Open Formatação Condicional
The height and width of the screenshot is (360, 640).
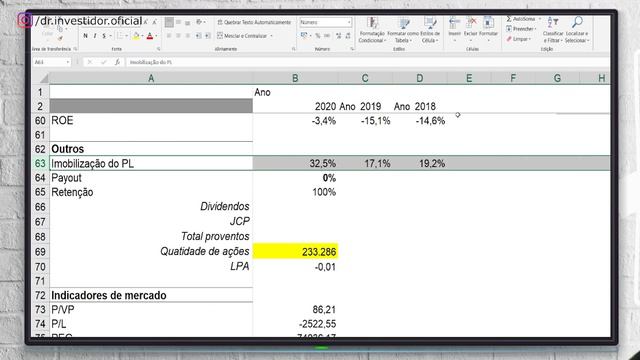point(372,30)
